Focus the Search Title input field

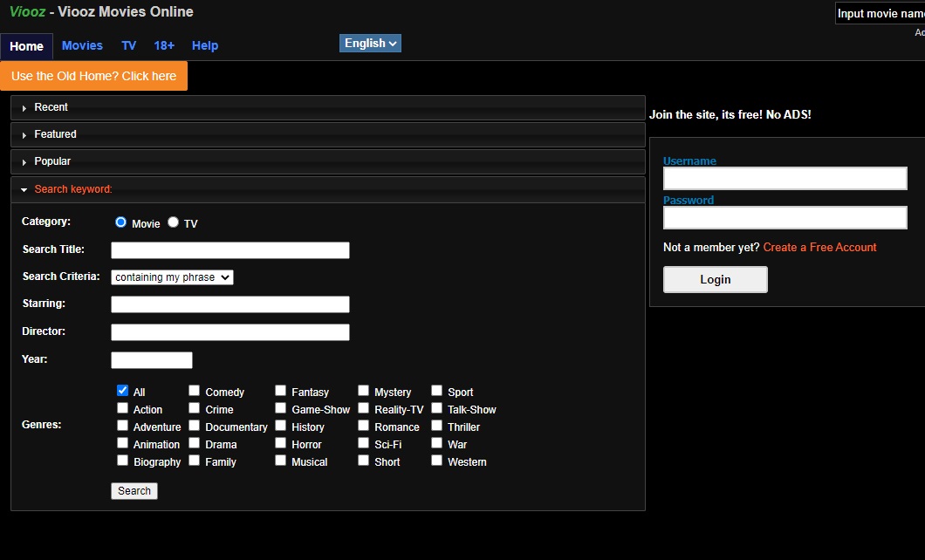tap(230, 250)
